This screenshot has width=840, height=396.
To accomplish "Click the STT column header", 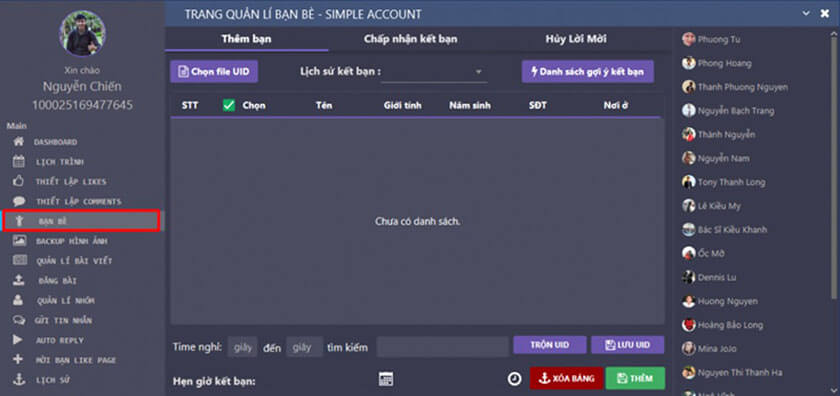I will click(x=190, y=106).
